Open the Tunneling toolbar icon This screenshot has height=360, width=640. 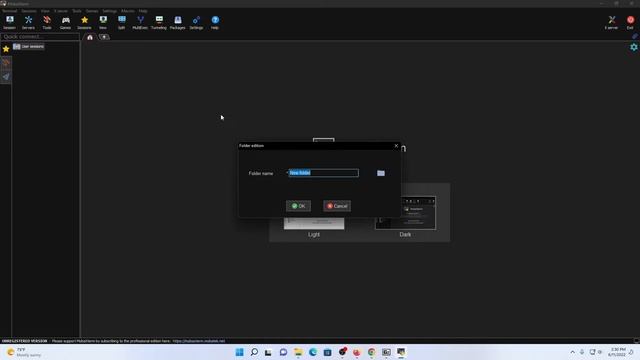159,22
